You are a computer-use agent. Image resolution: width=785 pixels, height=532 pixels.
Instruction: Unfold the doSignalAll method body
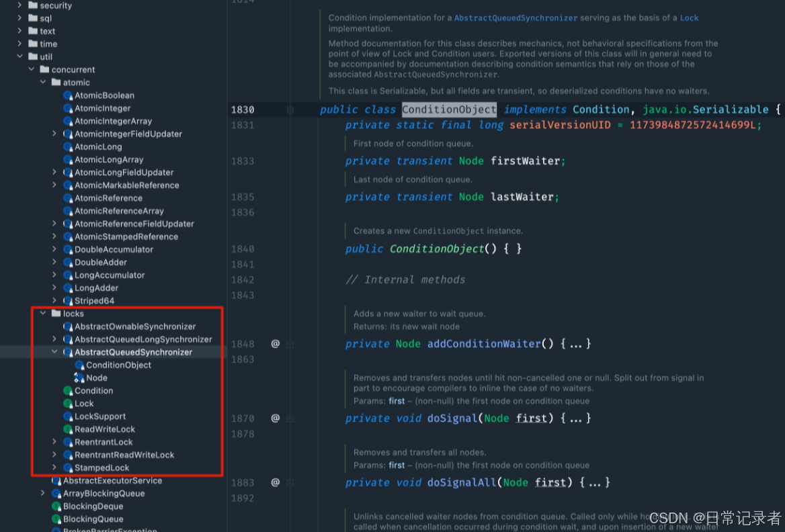[x=595, y=482]
